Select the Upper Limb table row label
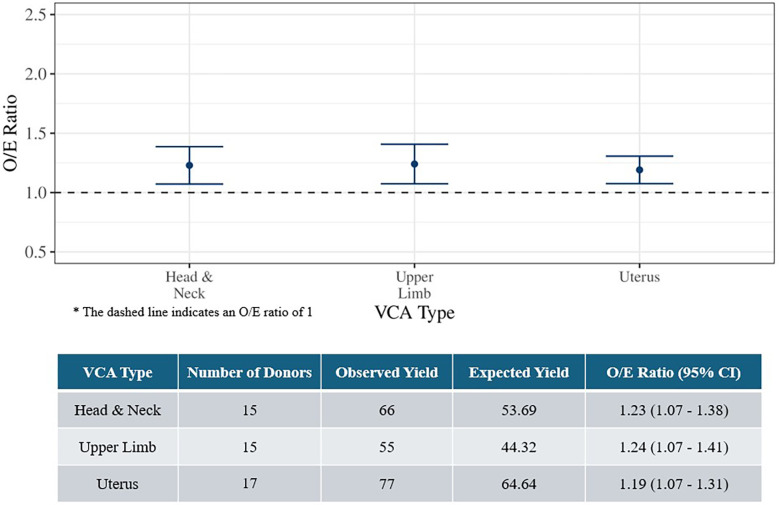Viewport: 779px width, 505px height. [x=118, y=447]
